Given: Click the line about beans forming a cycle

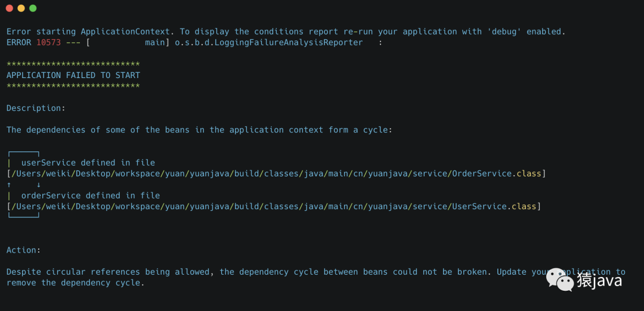Looking at the screenshot, I should [199, 130].
